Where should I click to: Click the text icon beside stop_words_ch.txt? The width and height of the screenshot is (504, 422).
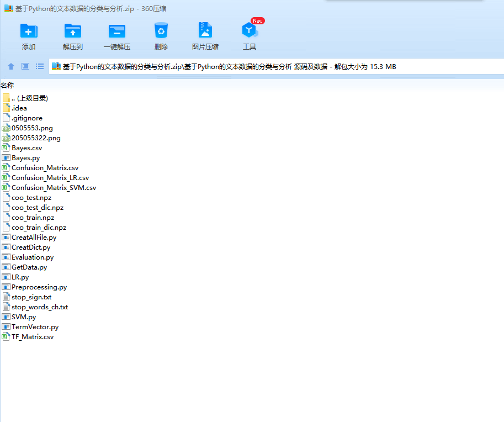[x=6, y=307]
